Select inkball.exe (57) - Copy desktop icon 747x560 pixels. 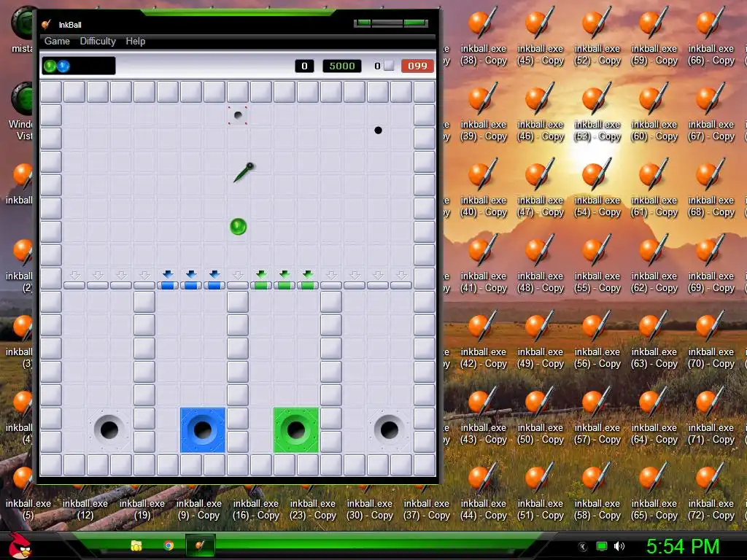pos(597,413)
